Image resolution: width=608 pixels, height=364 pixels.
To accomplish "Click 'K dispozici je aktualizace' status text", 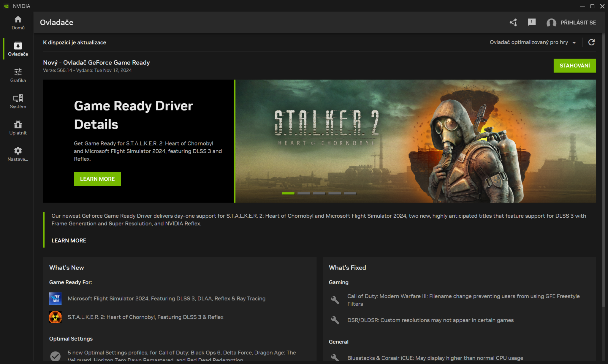I will [x=75, y=42].
